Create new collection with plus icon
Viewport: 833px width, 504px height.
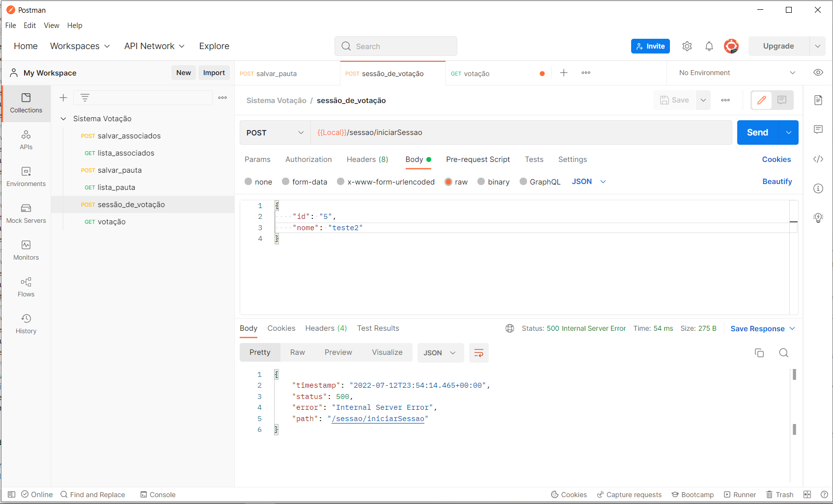click(63, 98)
